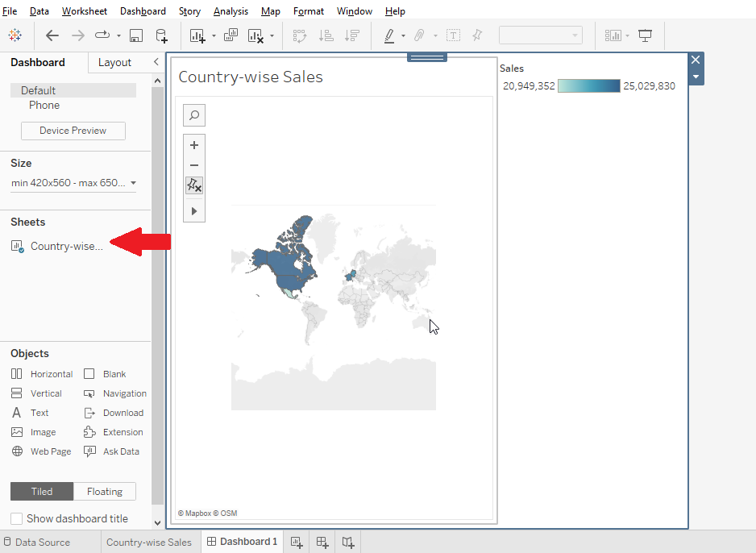Add a Navigation object
Screen dimensions: 756x553
(114, 393)
